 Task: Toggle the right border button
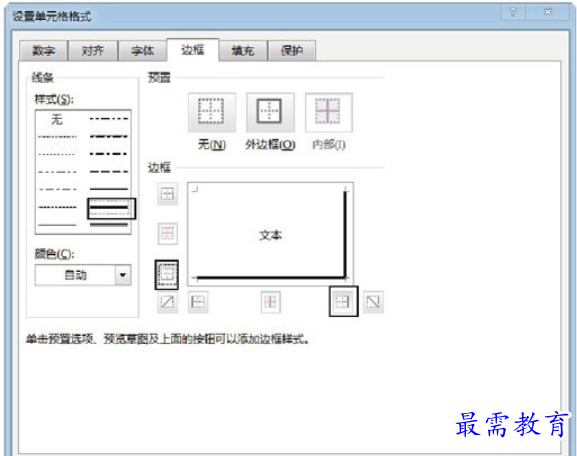[343, 302]
